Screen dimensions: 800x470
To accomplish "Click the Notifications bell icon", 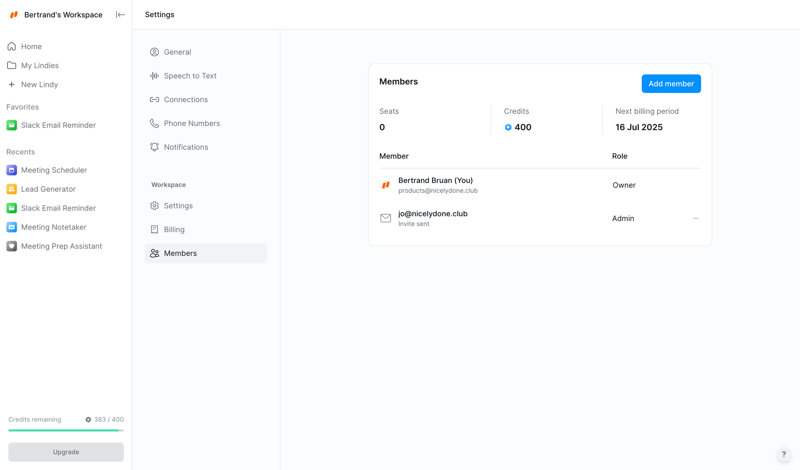I will click(x=154, y=147).
